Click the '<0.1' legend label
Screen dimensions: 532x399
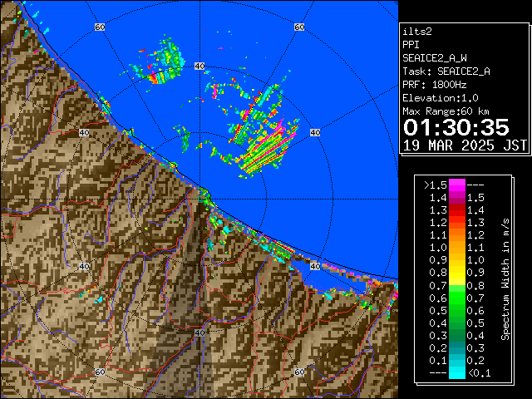480,373
